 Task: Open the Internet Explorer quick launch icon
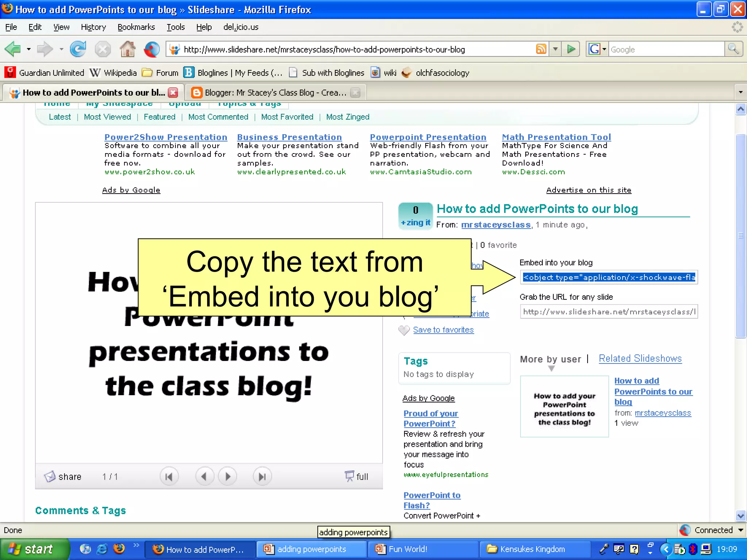click(x=102, y=549)
